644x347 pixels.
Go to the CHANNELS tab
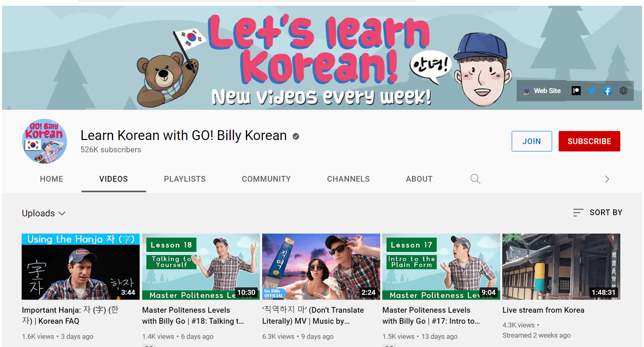348,179
